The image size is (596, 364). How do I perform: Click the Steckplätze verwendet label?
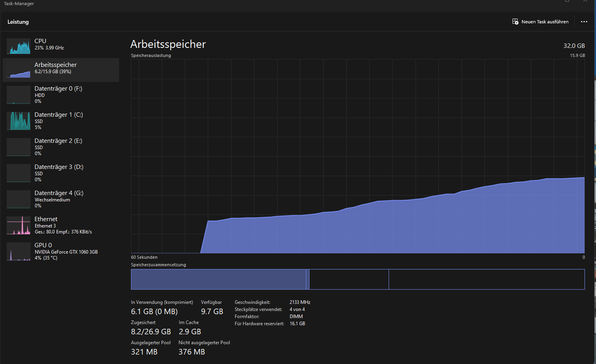coord(258,309)
